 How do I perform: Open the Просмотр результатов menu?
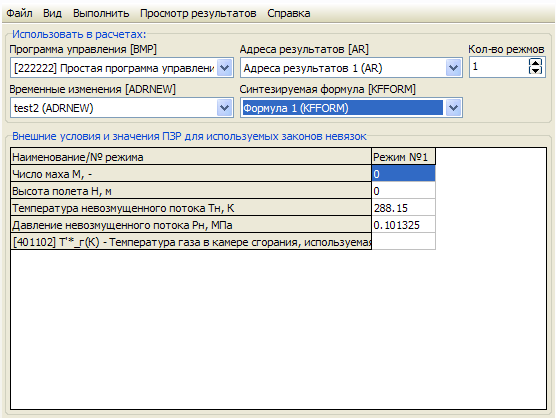(x=198, y=13)
